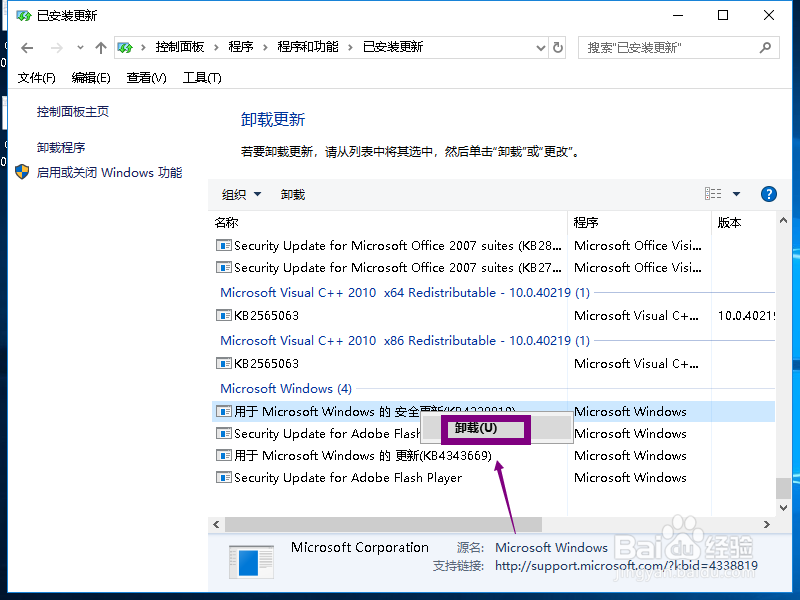This screenshot has width=800, height=600.
Task: Click the 卸载 button on the command bar
Action: coord(292,194)
